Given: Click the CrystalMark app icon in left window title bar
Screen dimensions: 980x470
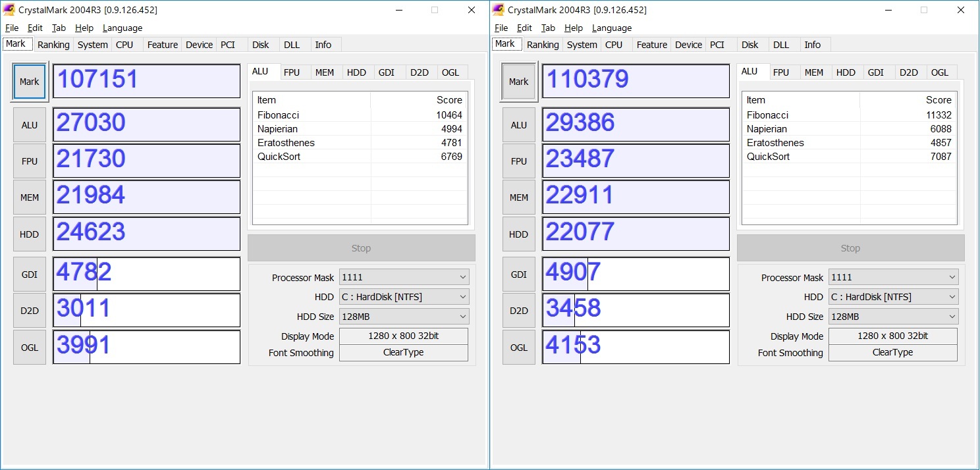Looking at the screenshot, I should (9, 10).
